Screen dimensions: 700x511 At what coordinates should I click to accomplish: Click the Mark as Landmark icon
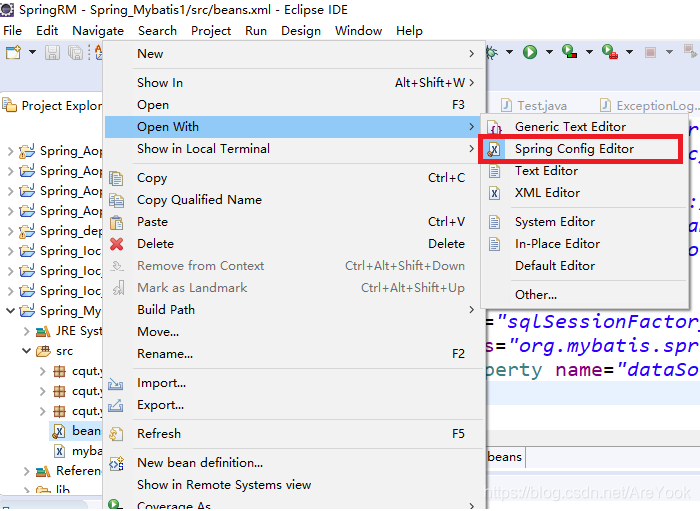tap(118, 288)
